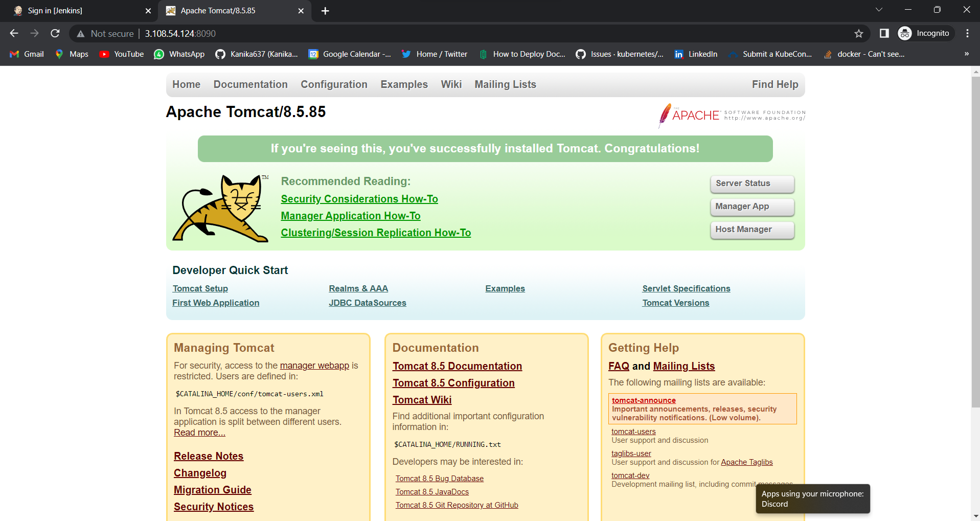The height and width of the screenshot is (521, 980).
Task: Open the Changelog link
Action: pos(200,473)
